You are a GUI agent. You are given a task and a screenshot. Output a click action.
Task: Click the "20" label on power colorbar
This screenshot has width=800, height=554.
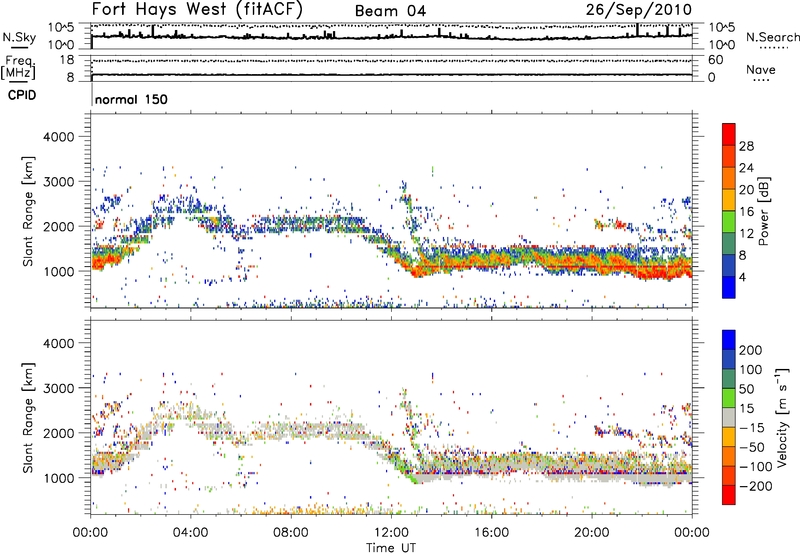[x=746, y=190]
